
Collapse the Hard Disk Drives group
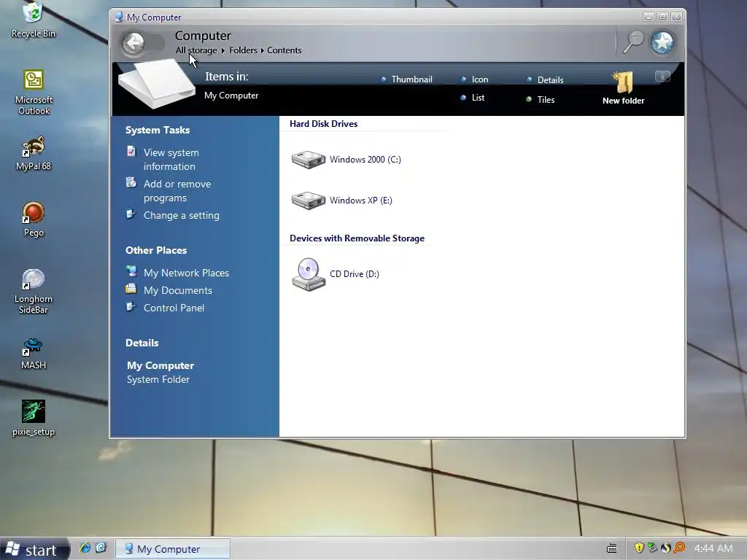point(323,124)
